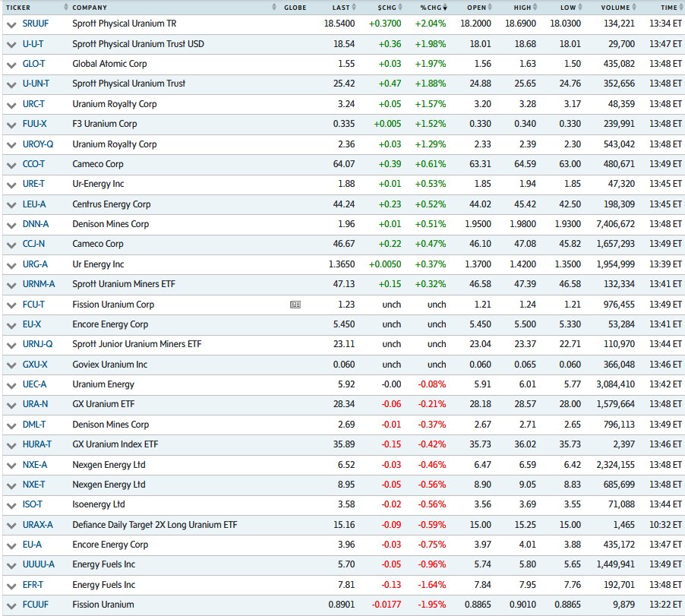This screenshot has height=616, width=685.
Task: Select company name Sprott Junior Uranium Miners ETF
Action: coord(137,344)
